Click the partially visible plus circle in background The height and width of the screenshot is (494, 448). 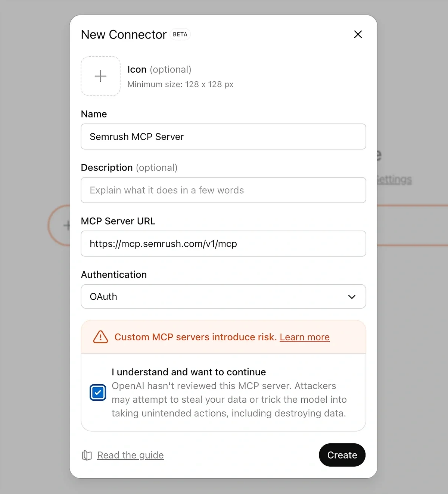pyautogui.click(x=65, y=226)
